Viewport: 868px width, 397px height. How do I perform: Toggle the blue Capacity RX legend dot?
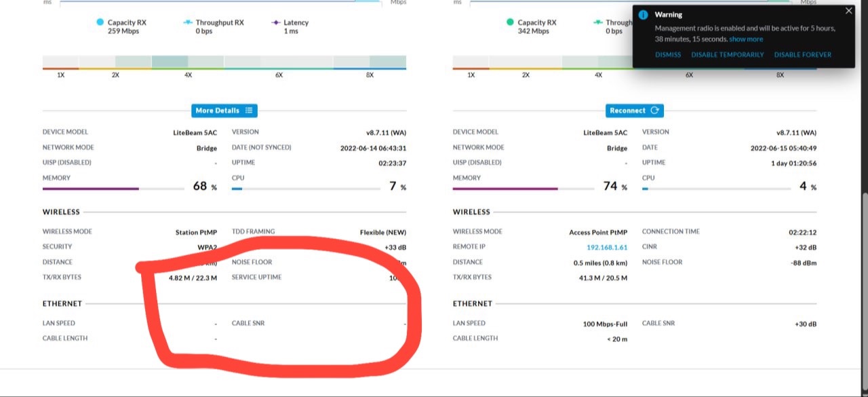100,22
